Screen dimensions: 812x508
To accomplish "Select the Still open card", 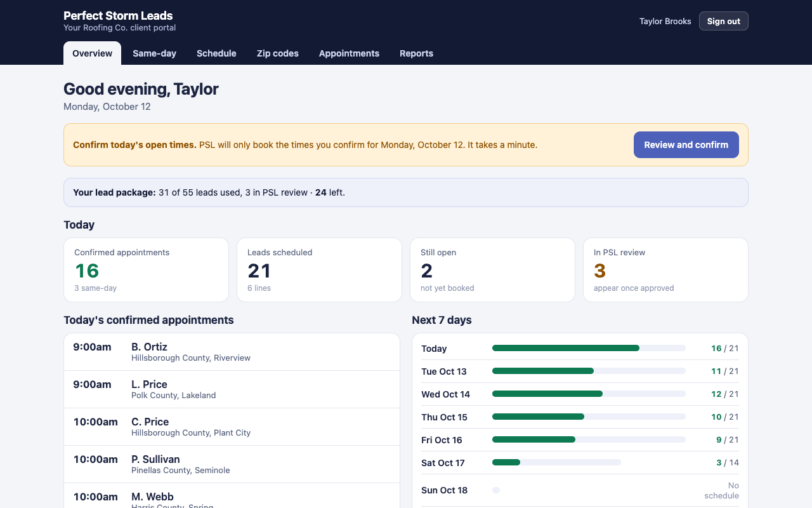I will pos(492,270).
